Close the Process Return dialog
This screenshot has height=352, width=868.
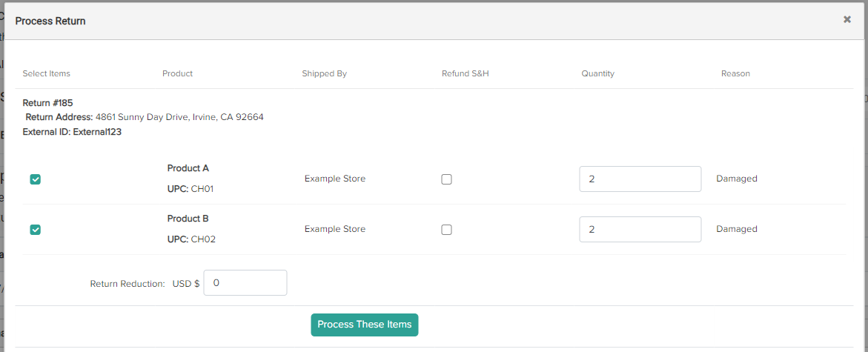(x=847, y=19)
